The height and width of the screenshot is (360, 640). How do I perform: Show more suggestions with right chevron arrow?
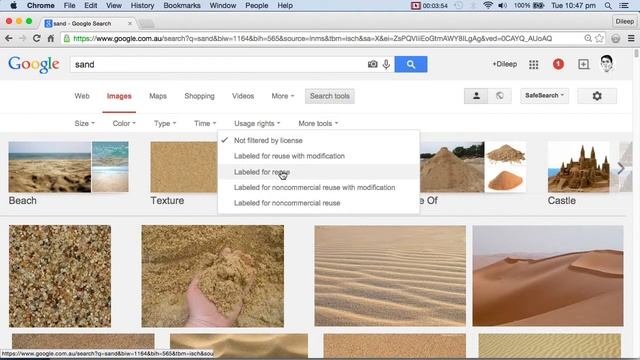point(621,168)
